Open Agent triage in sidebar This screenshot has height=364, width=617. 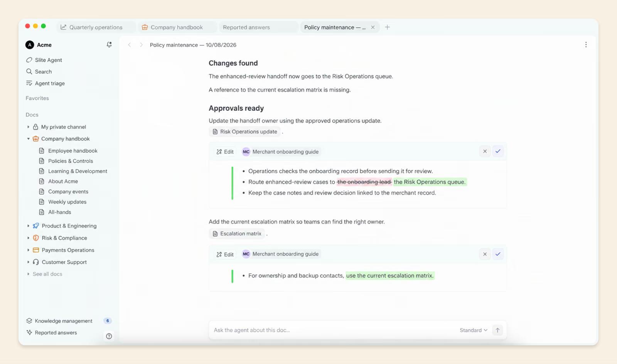point(46,83)
